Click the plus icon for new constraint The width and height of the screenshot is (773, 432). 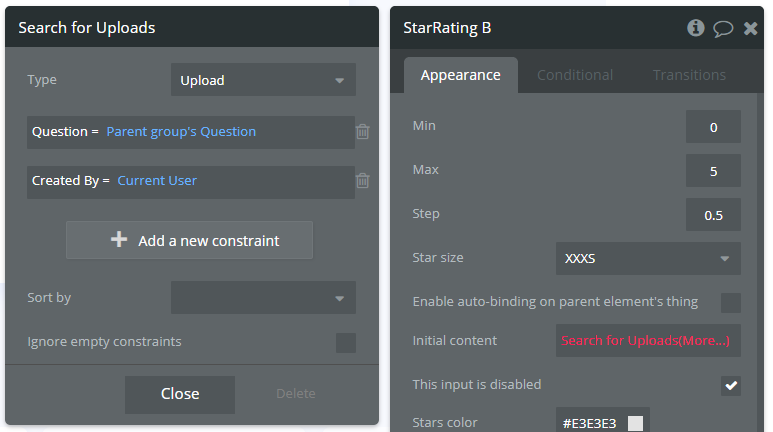119,240
